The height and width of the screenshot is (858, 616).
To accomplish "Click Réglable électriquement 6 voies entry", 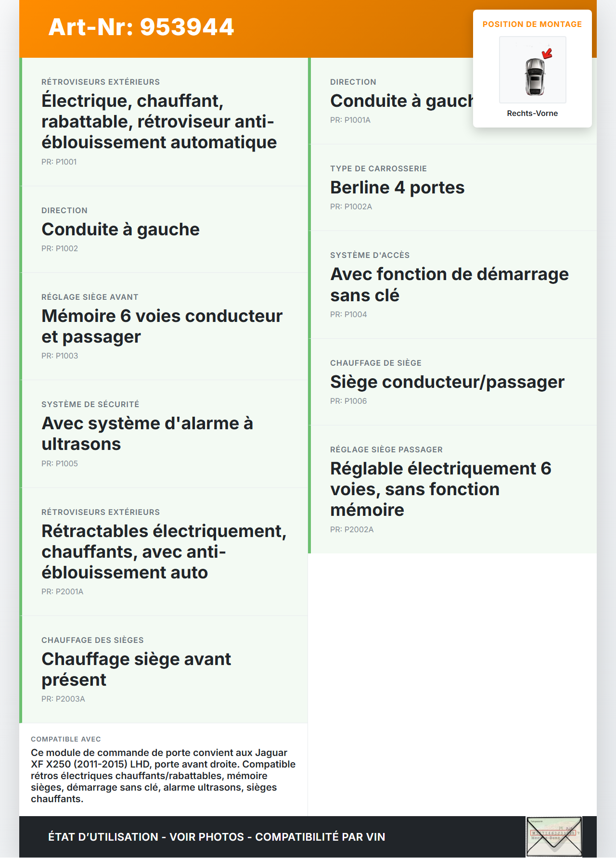I will pyautogui.click(x=440, y=489).
